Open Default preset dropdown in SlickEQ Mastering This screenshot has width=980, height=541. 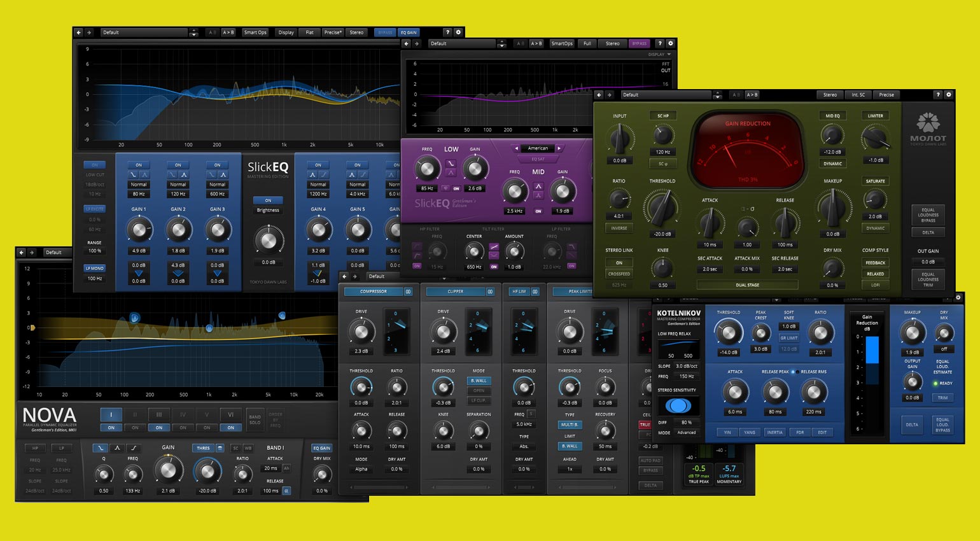tap(144, 32)
